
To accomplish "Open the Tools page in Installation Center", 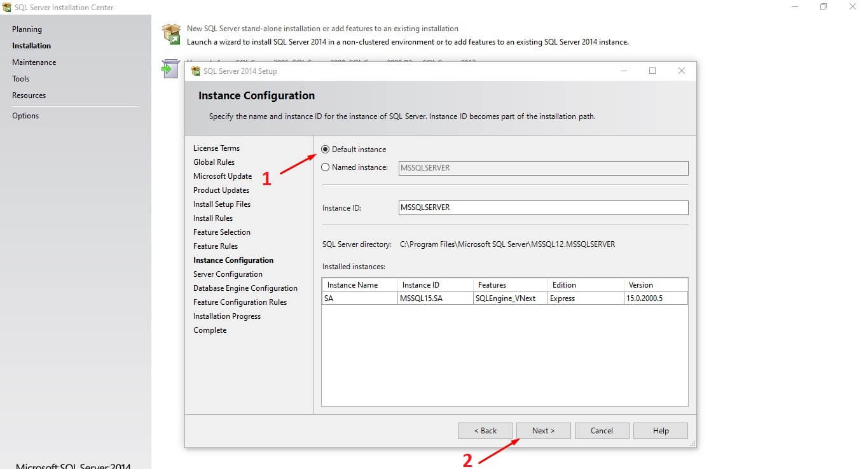I will 20,79.
